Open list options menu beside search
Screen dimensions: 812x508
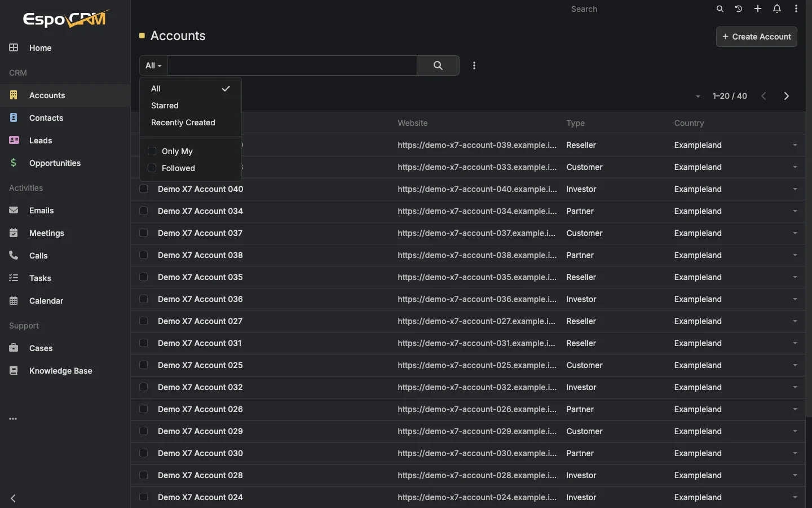tap(474, 65)
